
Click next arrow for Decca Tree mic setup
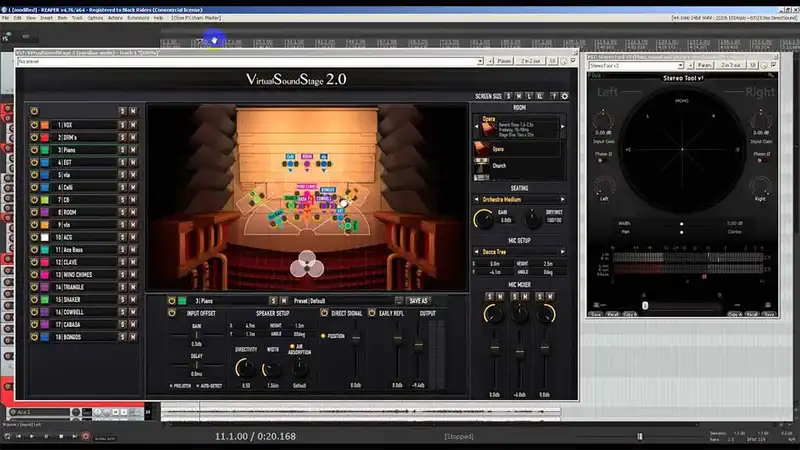coord(563,252)
